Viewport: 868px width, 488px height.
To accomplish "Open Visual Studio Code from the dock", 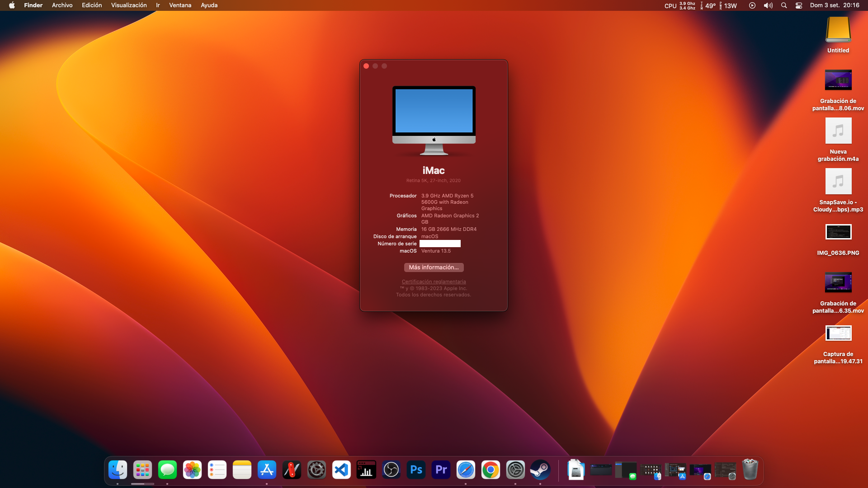I will coord(341,470).
